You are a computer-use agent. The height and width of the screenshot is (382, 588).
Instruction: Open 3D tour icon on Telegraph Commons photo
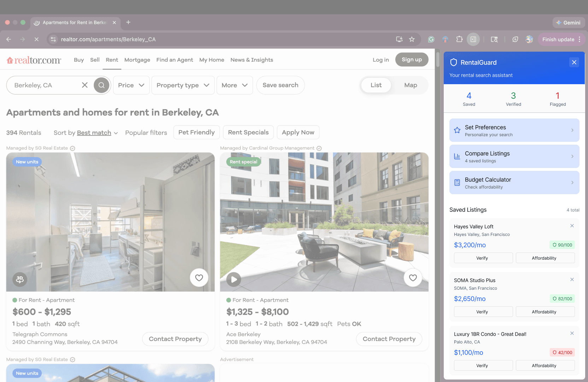point(20,279)
